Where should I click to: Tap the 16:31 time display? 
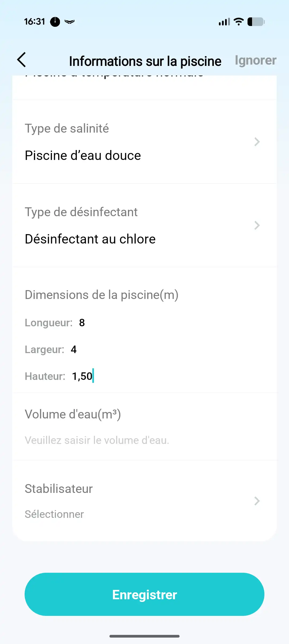pos(35,21)
